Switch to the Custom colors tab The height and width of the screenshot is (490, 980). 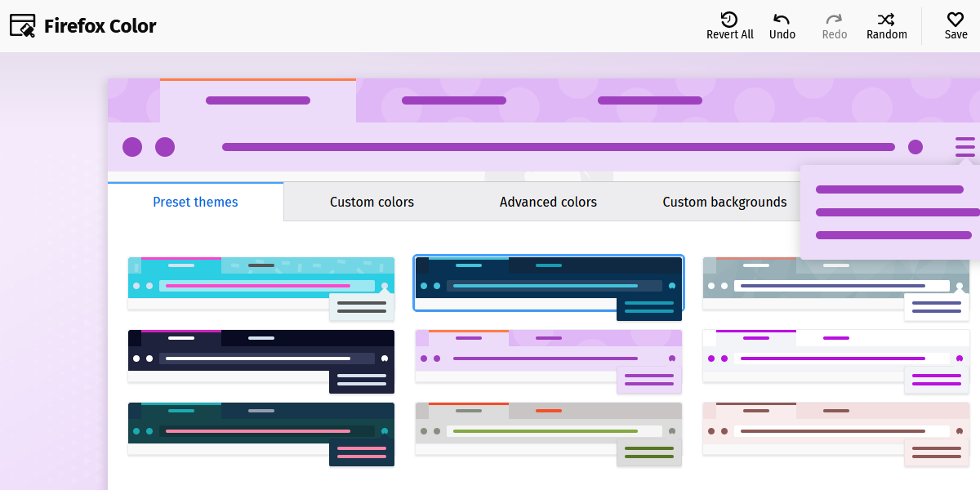click(372, 202)
